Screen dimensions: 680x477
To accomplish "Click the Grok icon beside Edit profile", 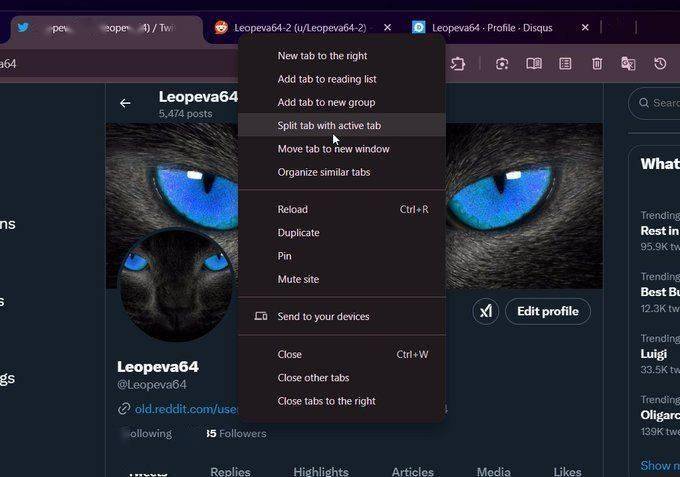I will (x=486, y=311).
